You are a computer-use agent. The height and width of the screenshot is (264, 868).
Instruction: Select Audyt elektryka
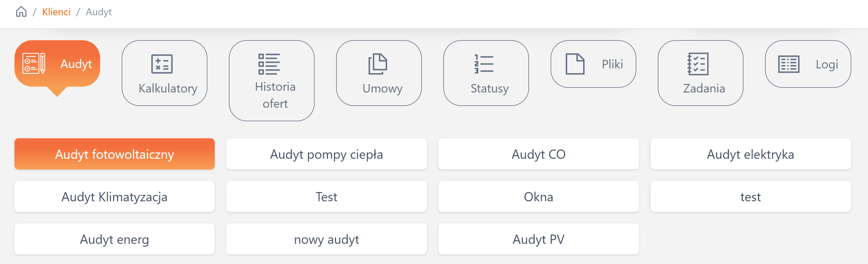click(x=750, y=154)
